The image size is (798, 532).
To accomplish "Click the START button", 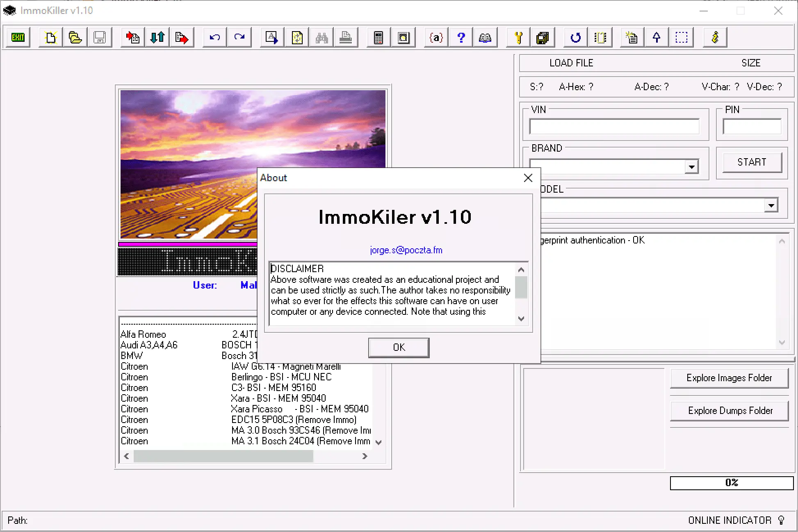I will tap(752, 162).
